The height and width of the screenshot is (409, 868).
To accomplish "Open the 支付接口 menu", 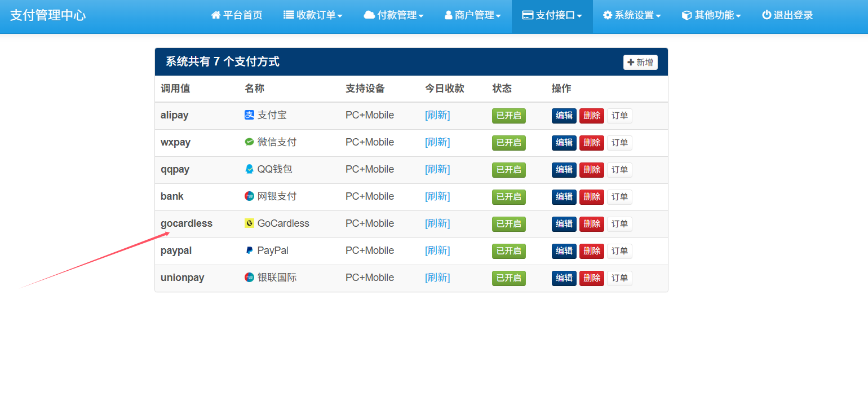I will click(552, 15).
